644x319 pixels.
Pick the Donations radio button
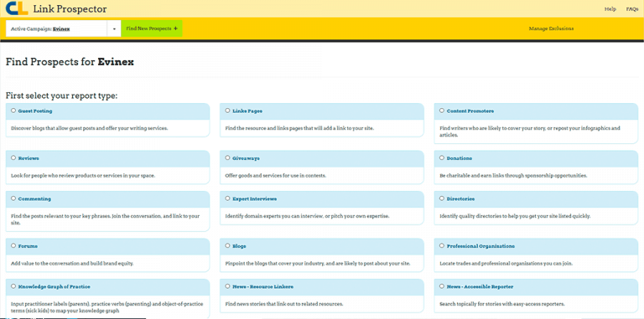click(442, 158)
